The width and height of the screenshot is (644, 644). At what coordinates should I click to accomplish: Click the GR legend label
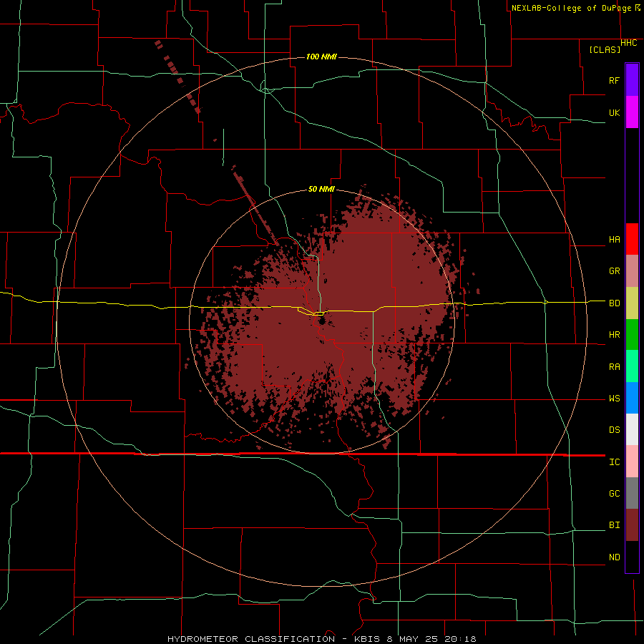click(614, 271)
